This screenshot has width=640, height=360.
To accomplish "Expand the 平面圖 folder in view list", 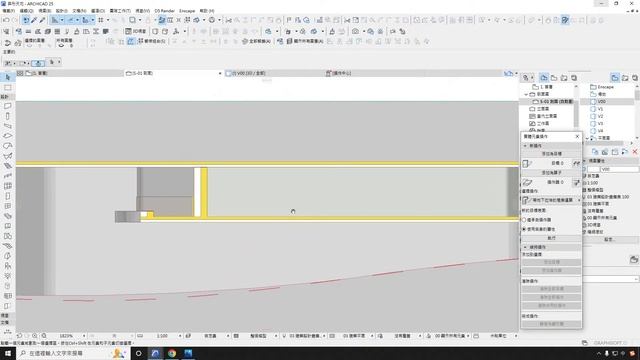I will coord(587,138).
